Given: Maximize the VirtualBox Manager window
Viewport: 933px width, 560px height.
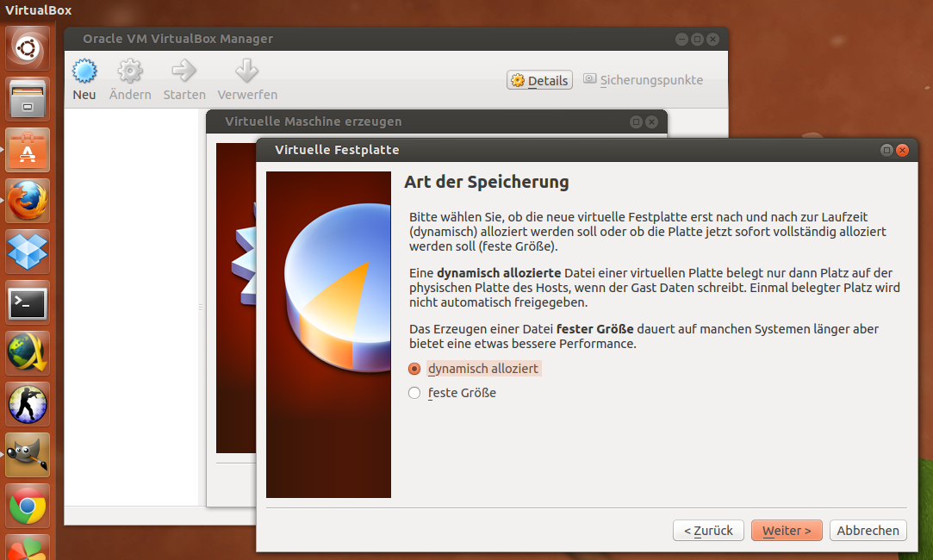Looking at the screenshot, I should 697,40.
